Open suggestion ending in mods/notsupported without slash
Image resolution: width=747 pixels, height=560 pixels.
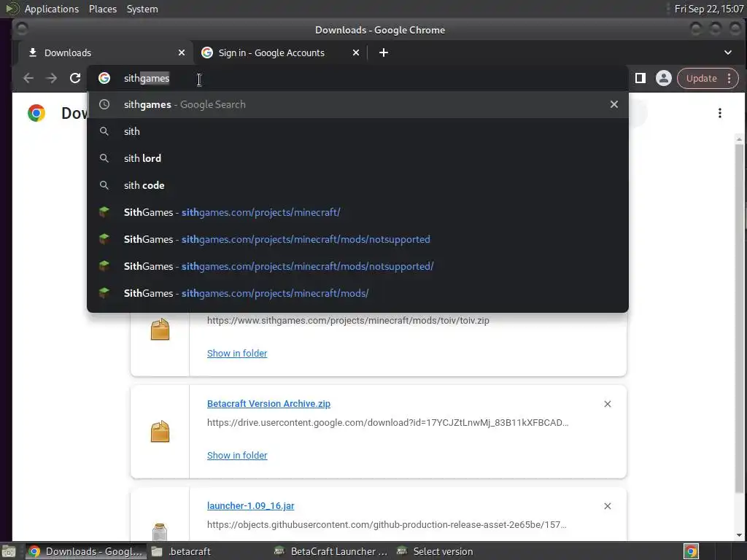[357, 239]
